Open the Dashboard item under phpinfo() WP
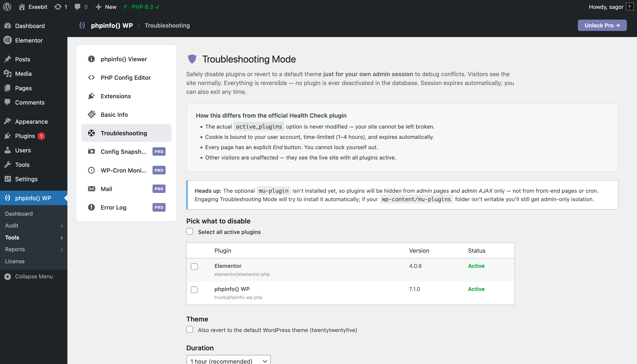 pos(19,214)
